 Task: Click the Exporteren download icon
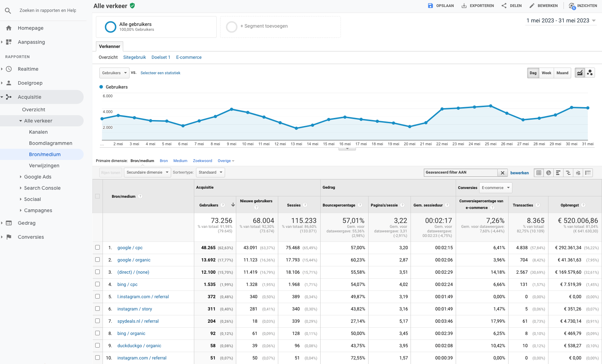tap(464, 6)
